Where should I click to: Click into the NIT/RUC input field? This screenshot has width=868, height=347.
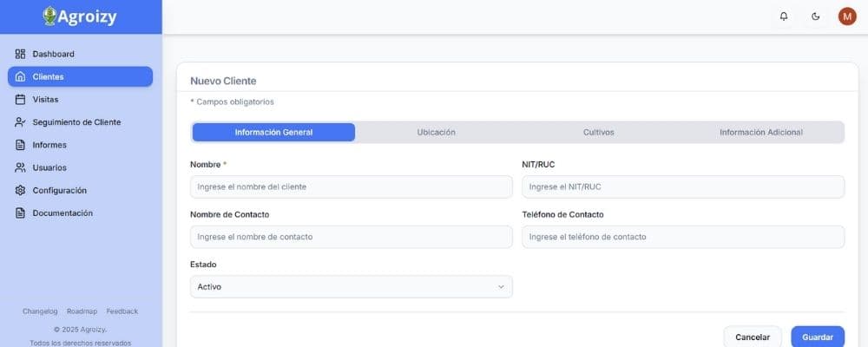click(682, 187)
